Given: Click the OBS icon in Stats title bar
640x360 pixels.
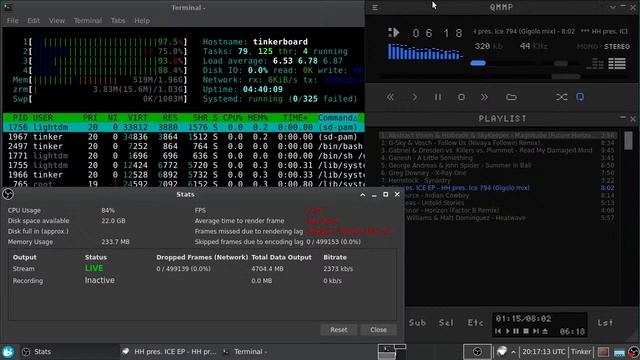Looking at the screenshot, I should pyautogui.click(x=8, y=194).
